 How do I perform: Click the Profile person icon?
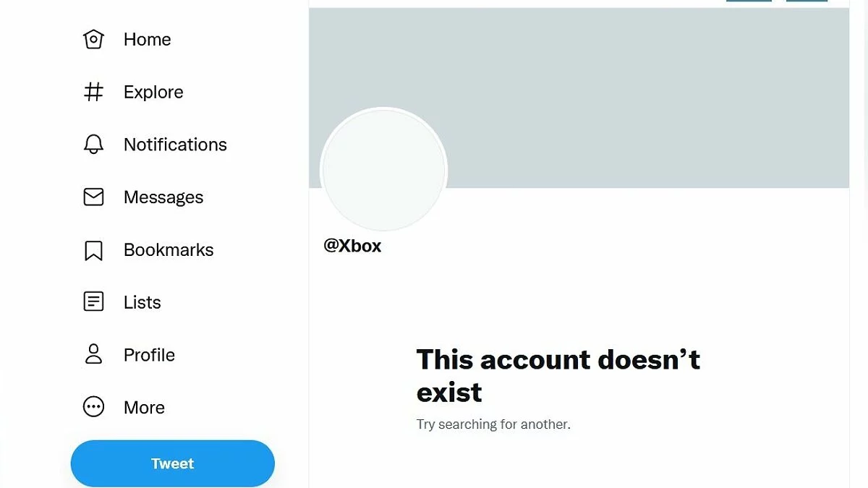tap(93, 354)
